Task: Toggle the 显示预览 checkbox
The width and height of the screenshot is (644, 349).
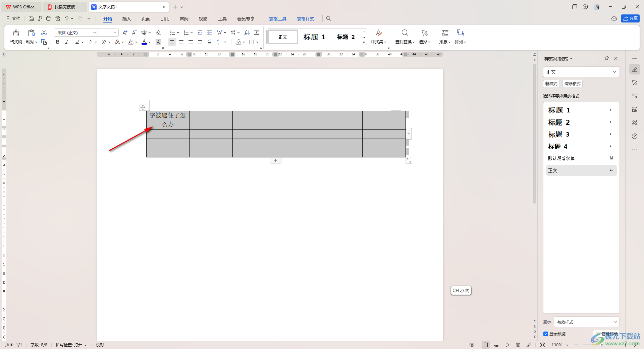Action: click(546, 334)
